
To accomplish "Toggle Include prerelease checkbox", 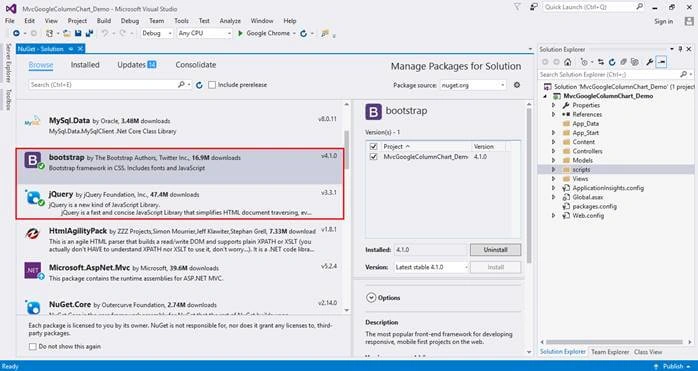I will point(212,85).
